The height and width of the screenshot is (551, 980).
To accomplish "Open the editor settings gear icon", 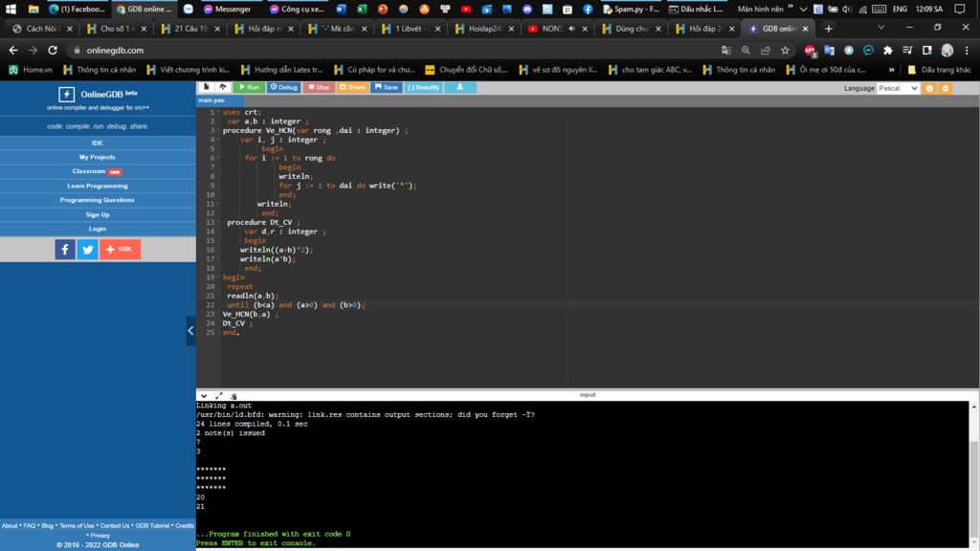I will point(946,89).
